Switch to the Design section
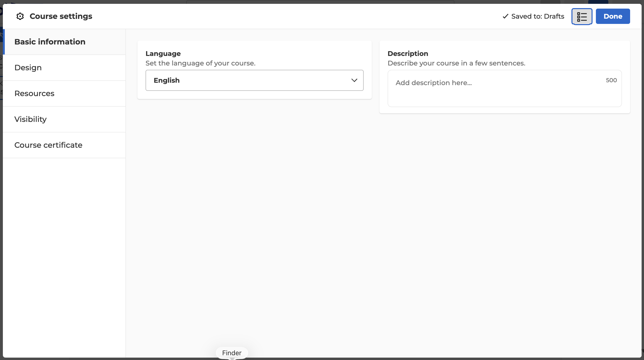Viewport: 644px width, 360px height. (x=64, y=68)
